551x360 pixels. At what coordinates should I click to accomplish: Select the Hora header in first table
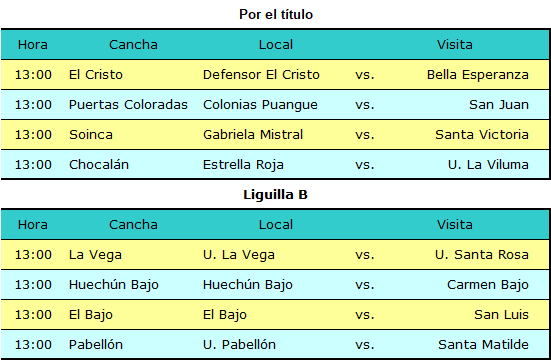(33, 45)
